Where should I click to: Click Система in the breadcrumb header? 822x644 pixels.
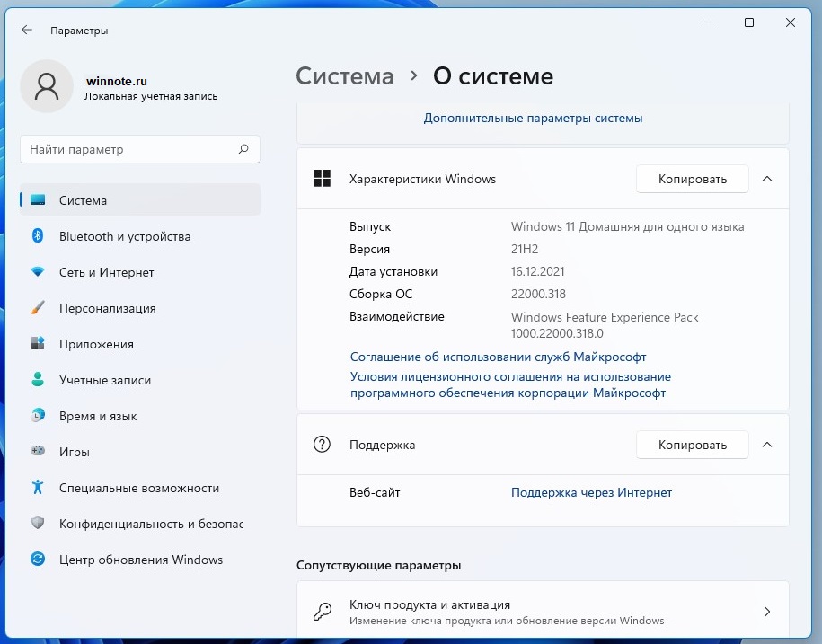click(x=344, y=76)
